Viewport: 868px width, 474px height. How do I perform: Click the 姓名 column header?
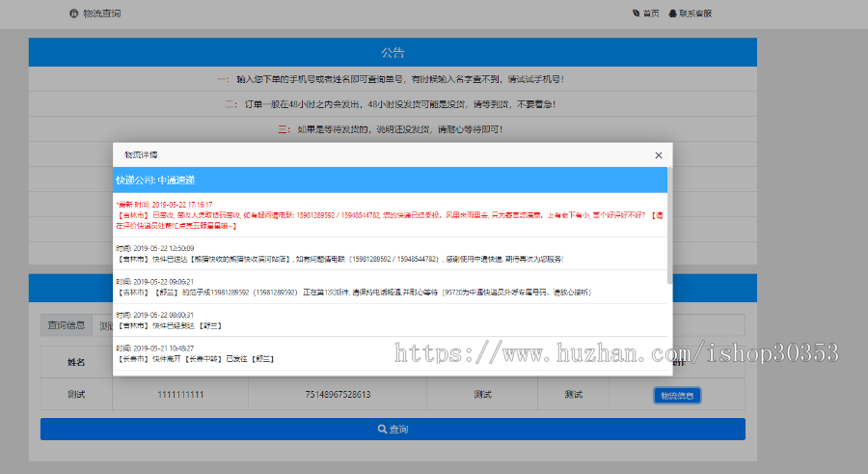[76, 362]
